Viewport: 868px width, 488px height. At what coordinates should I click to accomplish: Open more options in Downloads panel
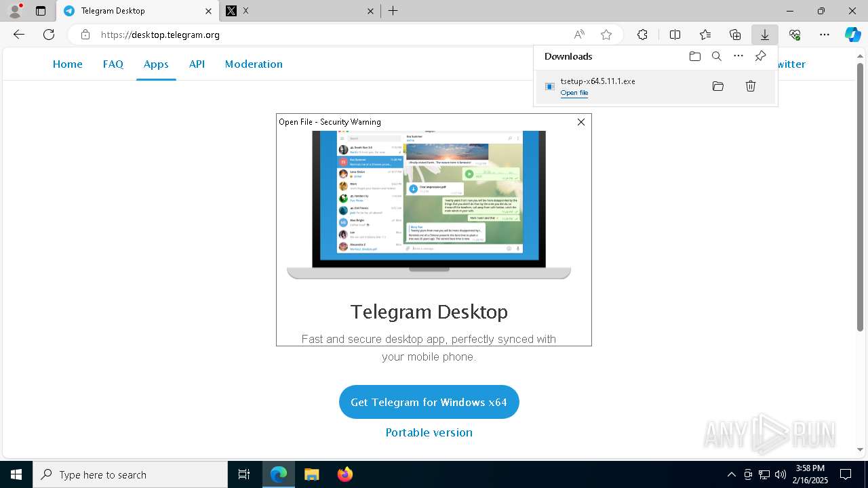point(738,56)
